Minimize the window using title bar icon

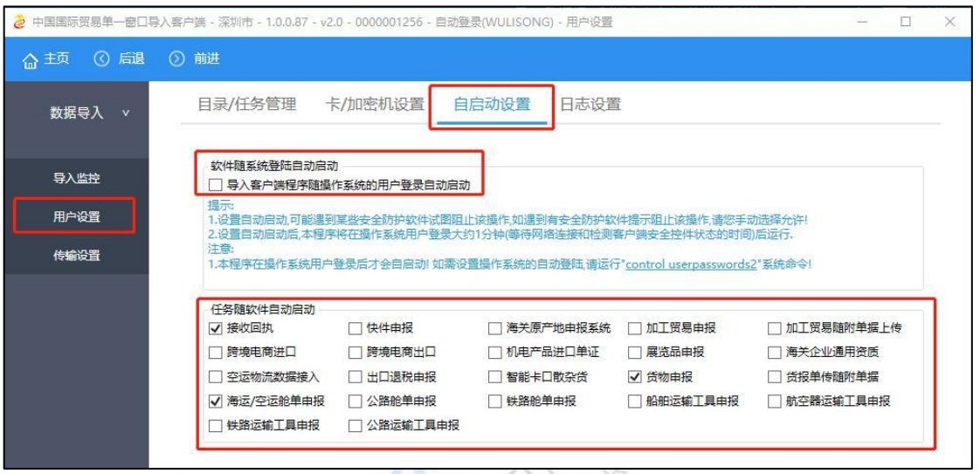tap(861, 21)
